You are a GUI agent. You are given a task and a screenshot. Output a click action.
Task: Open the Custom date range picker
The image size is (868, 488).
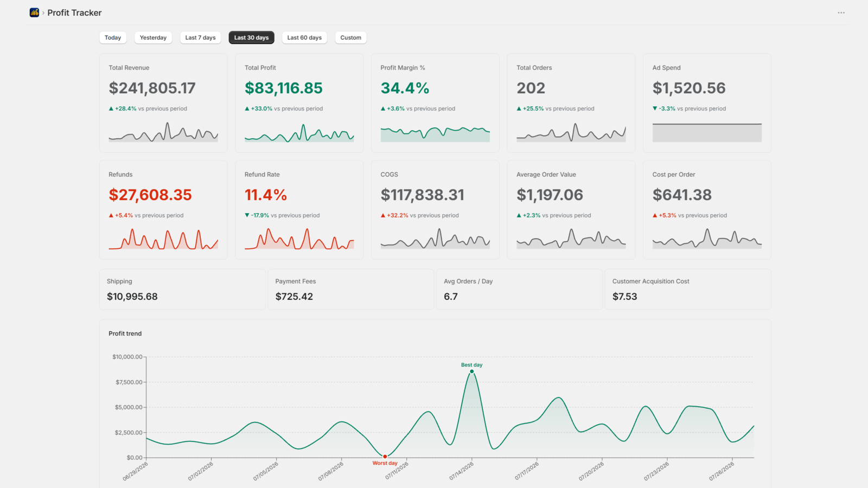click(x=351, y=37)
